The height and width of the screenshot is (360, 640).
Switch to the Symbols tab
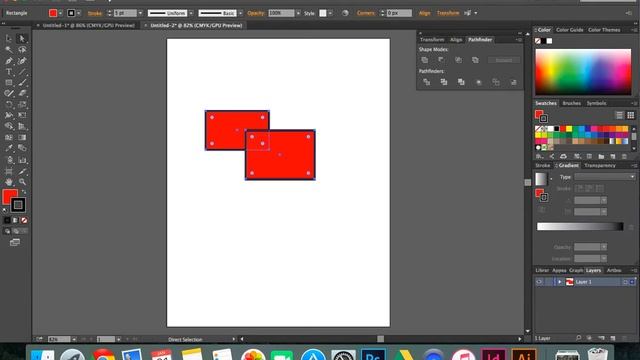click(596, 103)
